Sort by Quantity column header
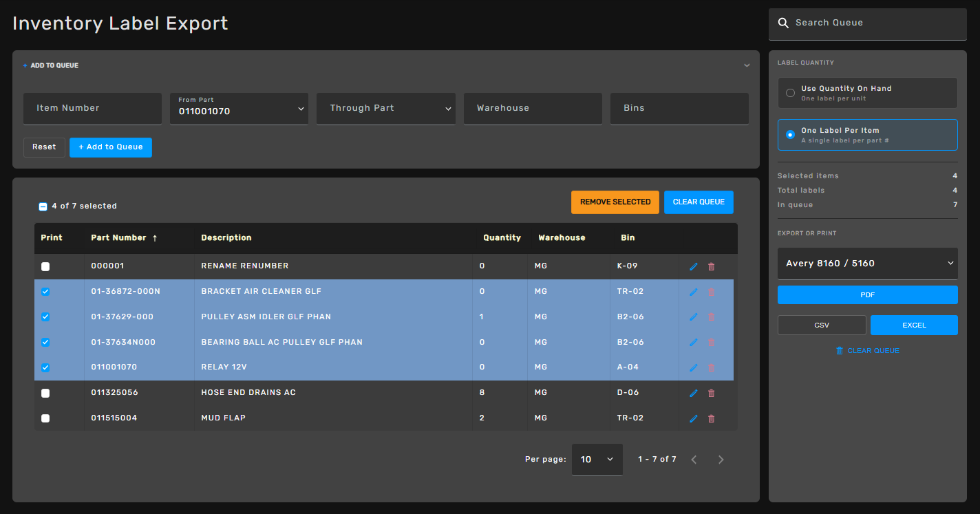 coord(502,238)
